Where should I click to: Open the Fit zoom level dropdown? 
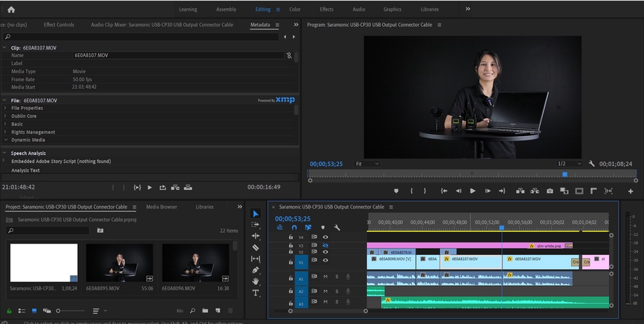(367, 164)
